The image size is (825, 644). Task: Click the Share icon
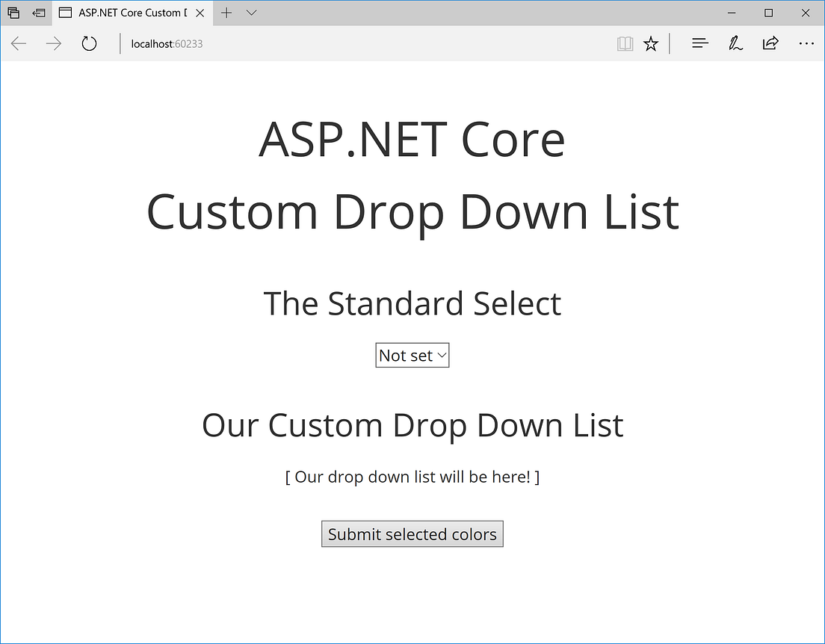[770, 43]
